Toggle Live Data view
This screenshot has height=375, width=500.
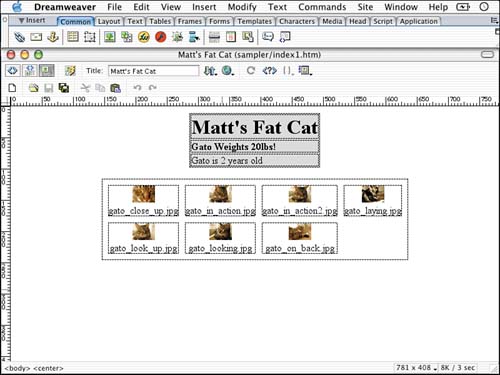(70, 71)
